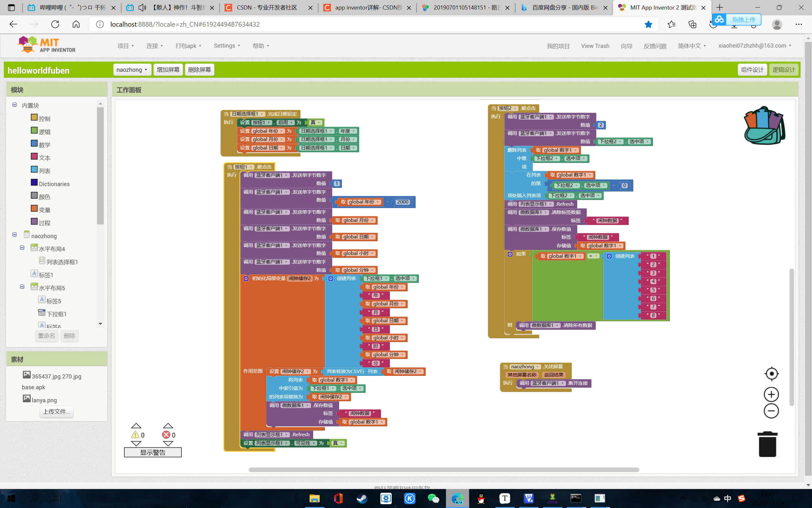Open the backpack icon in workspace
Viewport: 812px width, 508px height.
[764, 126]
